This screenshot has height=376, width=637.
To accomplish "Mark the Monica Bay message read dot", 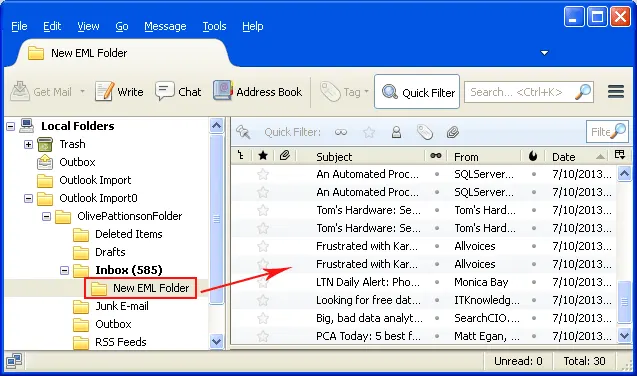I will (437, 282).
